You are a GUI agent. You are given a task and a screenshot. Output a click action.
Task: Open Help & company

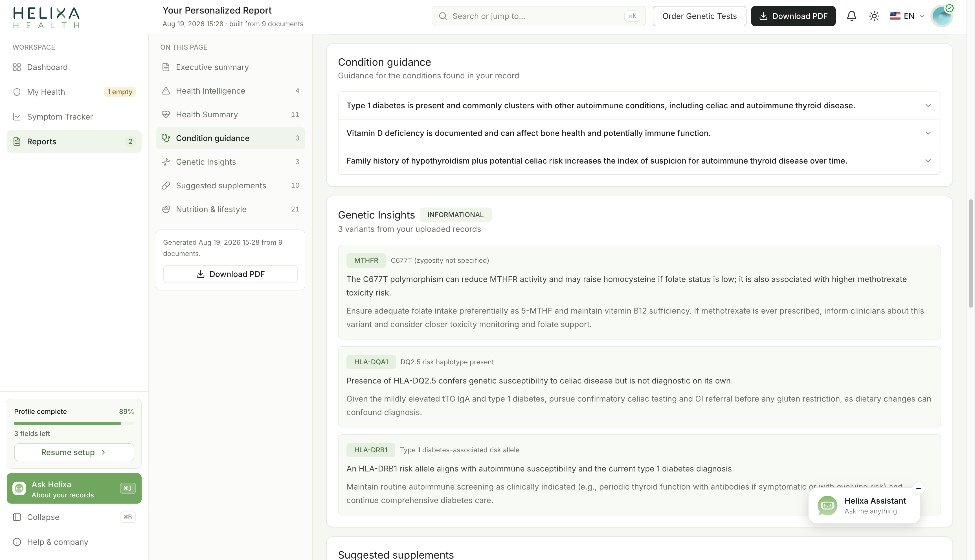point(74,542)
